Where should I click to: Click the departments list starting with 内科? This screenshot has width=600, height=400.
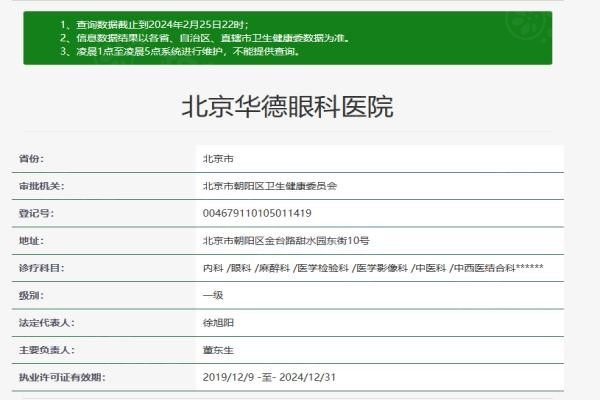coord(373,268)
